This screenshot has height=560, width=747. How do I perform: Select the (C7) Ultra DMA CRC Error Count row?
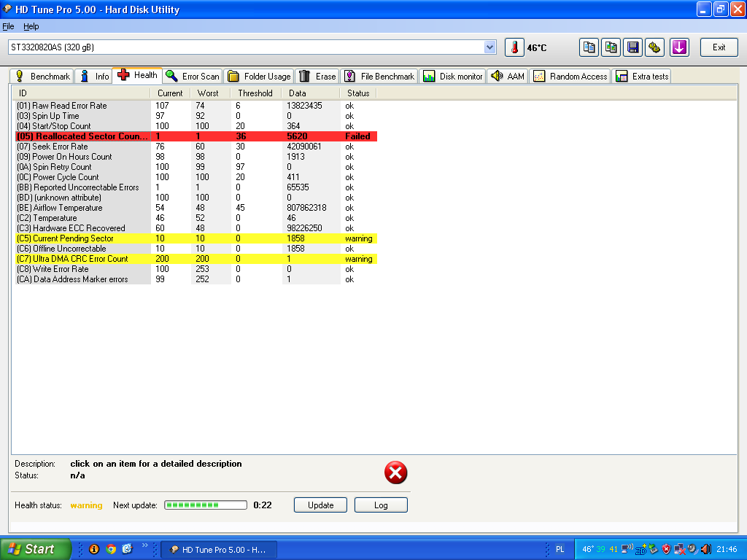pos(196,259)
